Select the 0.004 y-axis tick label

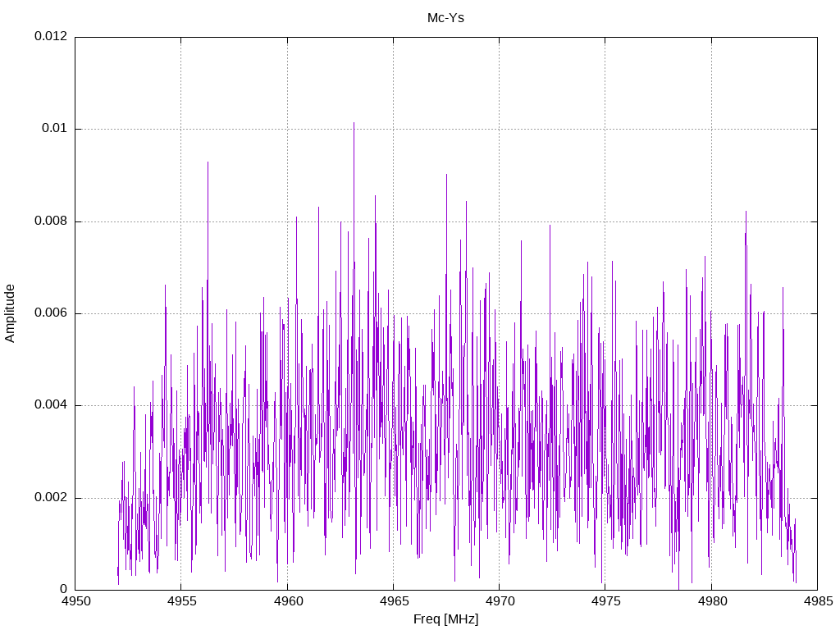click(x=51, y=405)
